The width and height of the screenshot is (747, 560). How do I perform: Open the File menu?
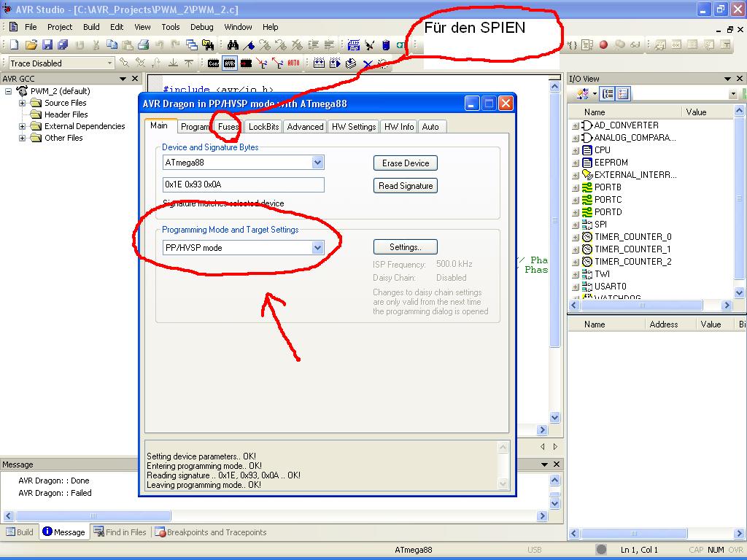[x=31, y=27]
